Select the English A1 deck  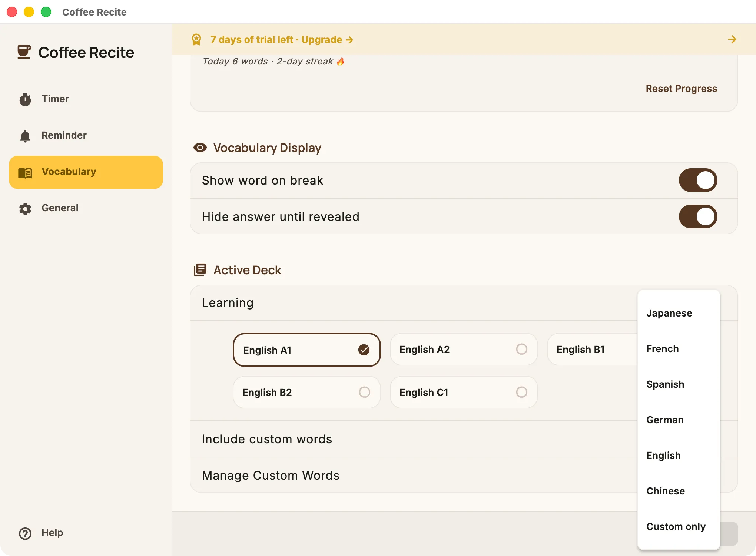pyautogui.click(x=306, y=350)
